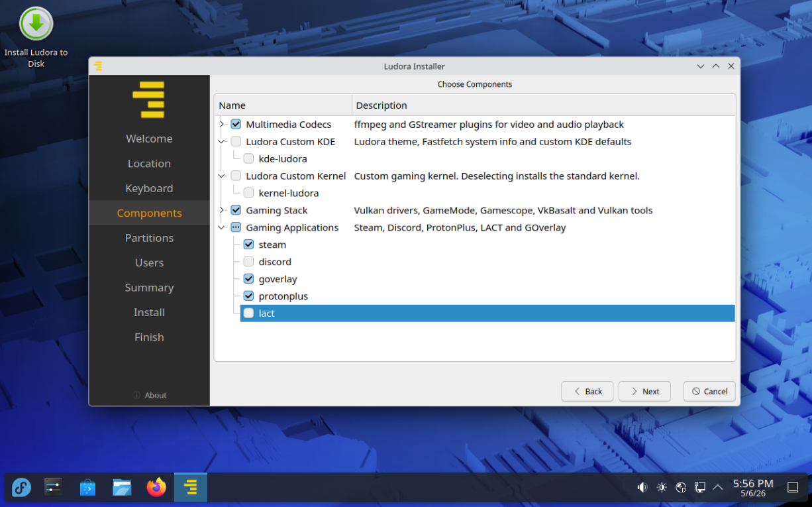
Task: Open the brightness settings tray icon
Action: (662, 488)
